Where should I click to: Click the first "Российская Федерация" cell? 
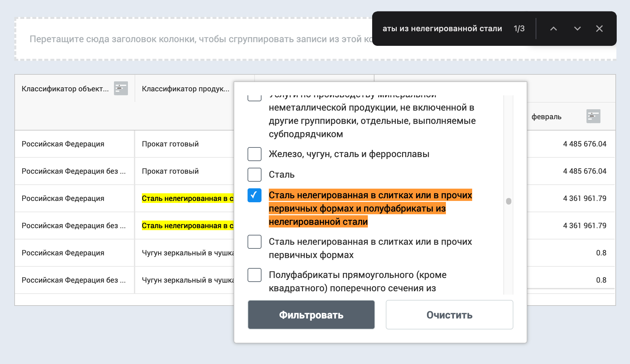[x=62, y=144]
